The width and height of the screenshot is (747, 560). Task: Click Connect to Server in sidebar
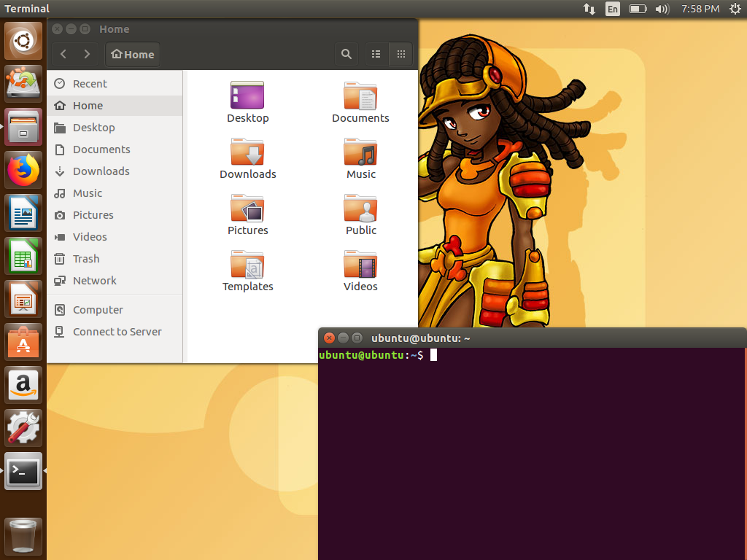[x=115, y=332]
